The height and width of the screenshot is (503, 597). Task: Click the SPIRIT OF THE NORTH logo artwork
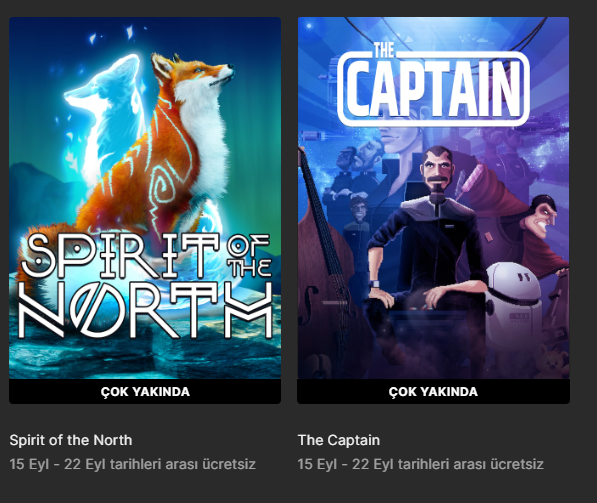[x=146, y=286]
